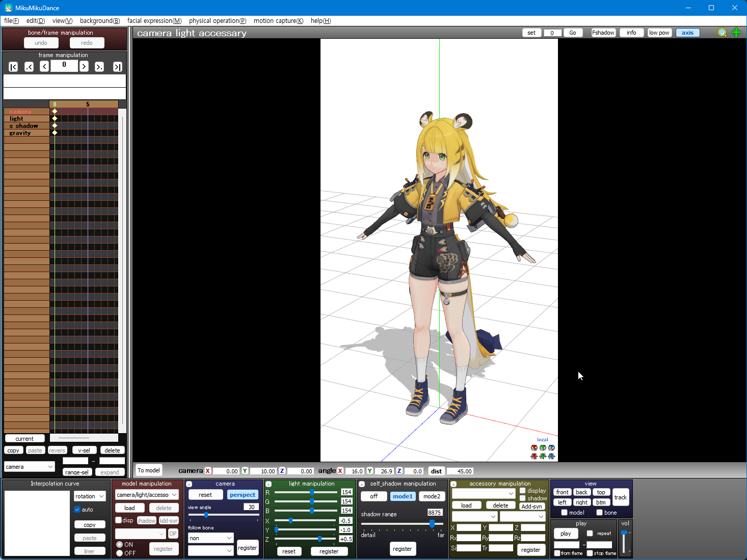Screen dimensions: 747x560
Task: Open the accessory selection dropdown
Action: point(484,493)
